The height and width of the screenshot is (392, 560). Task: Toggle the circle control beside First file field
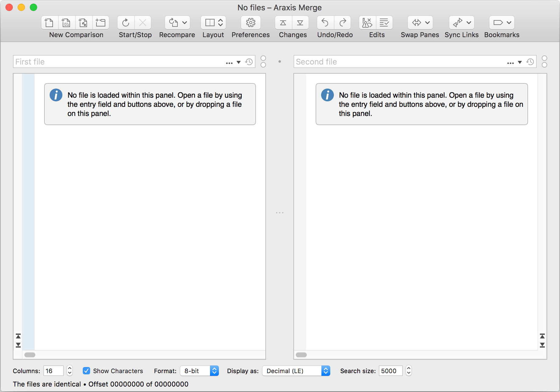pyautogui.click(x=263, y=61)
